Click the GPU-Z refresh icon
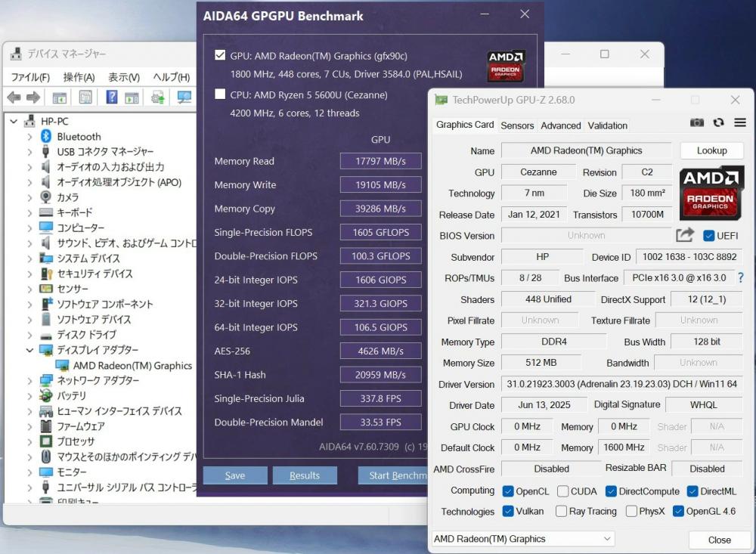 coord(718,122)
